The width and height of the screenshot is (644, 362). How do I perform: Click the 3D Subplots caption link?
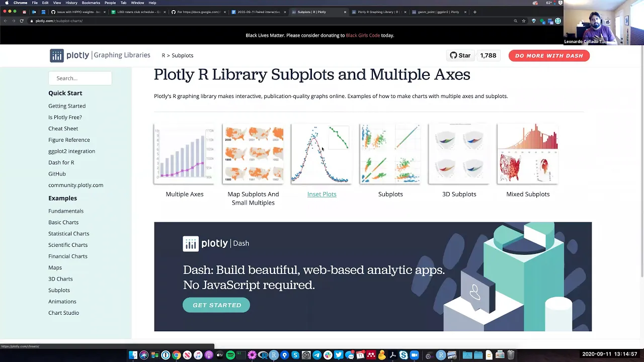(x=459, y=194)
